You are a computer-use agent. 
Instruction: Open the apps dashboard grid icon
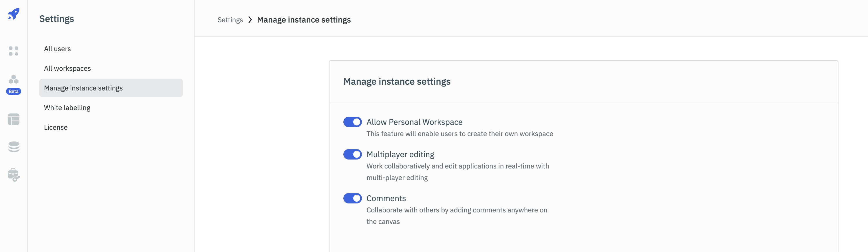14,51
